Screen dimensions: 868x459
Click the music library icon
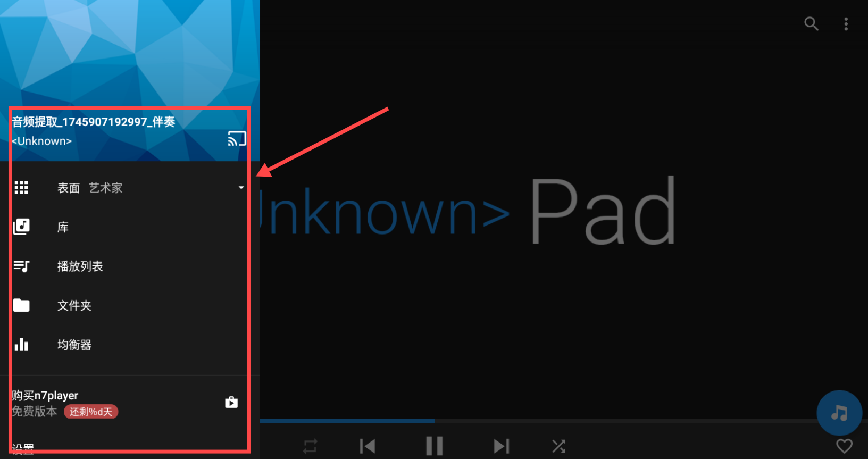(x=21, y=227)
